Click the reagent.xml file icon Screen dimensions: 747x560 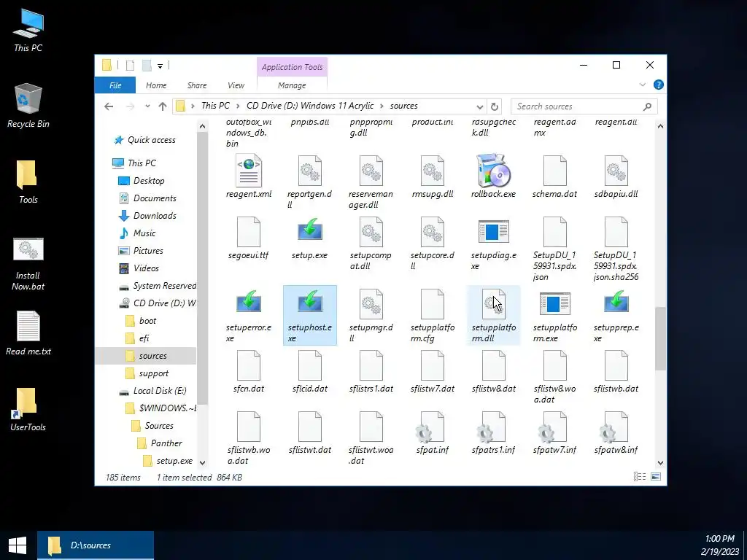click(x=249, y=171)
